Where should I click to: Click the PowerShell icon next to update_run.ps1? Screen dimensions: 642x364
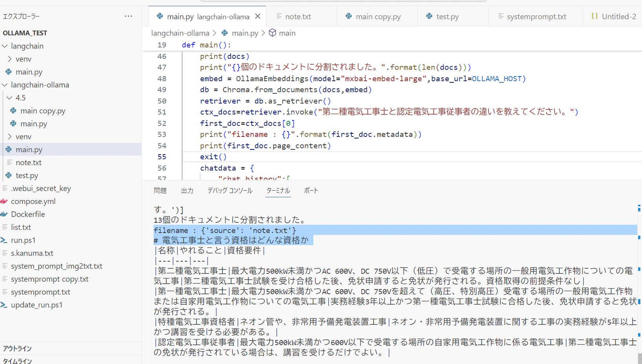4,305
